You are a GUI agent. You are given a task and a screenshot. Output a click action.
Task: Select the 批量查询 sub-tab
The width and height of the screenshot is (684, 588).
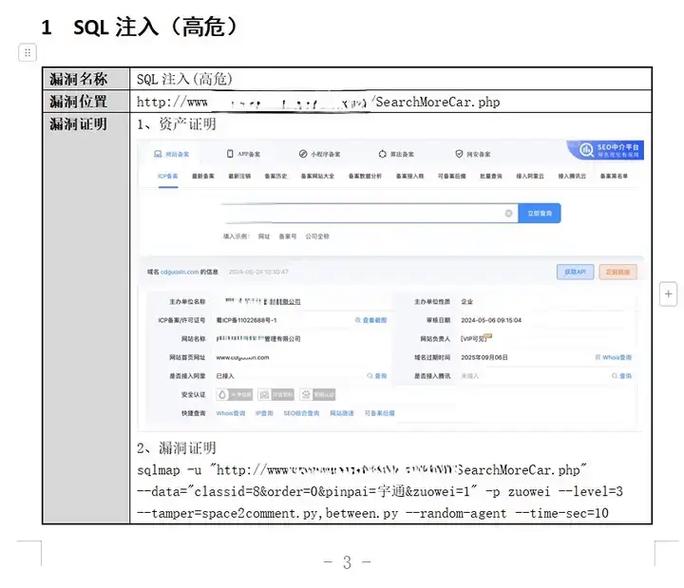click(491, 176)
